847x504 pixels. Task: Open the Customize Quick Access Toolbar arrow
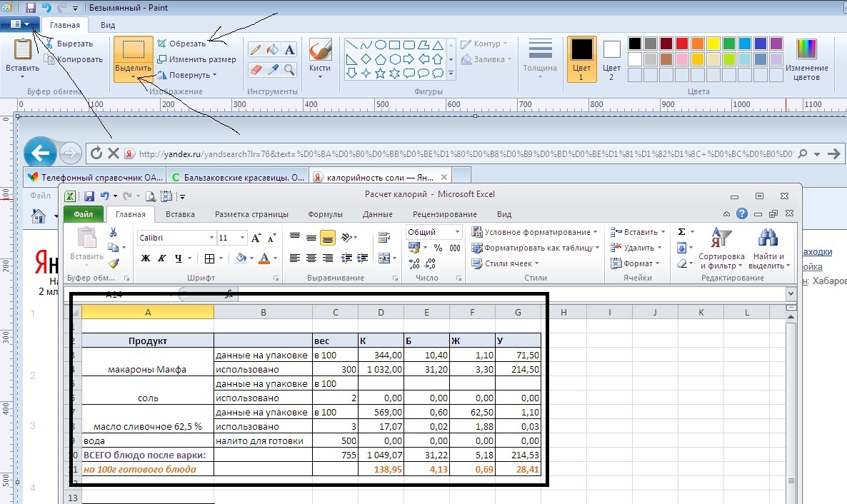point(75,8)
